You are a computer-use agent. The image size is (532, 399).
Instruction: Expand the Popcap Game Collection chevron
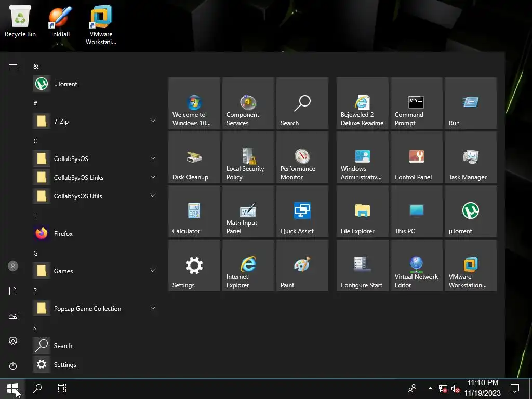point(153,308)
